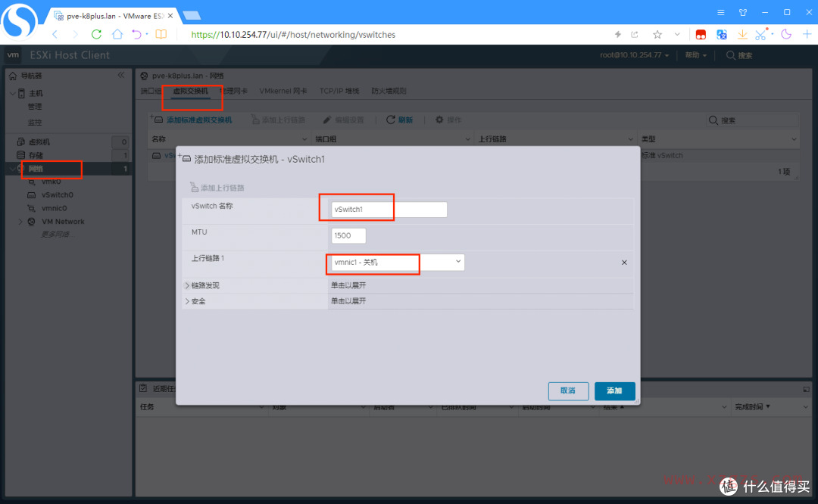This screenshot has height=504, width=818.
Task: Click the download icon in the browser toolbar
Action: [x=743, y=34]
